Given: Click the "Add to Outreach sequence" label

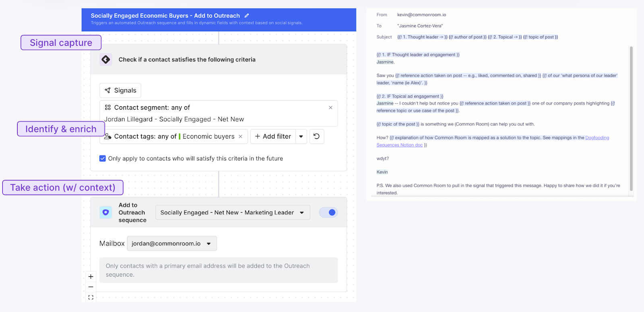Looking at the screenshot, I should coord(132,212).
